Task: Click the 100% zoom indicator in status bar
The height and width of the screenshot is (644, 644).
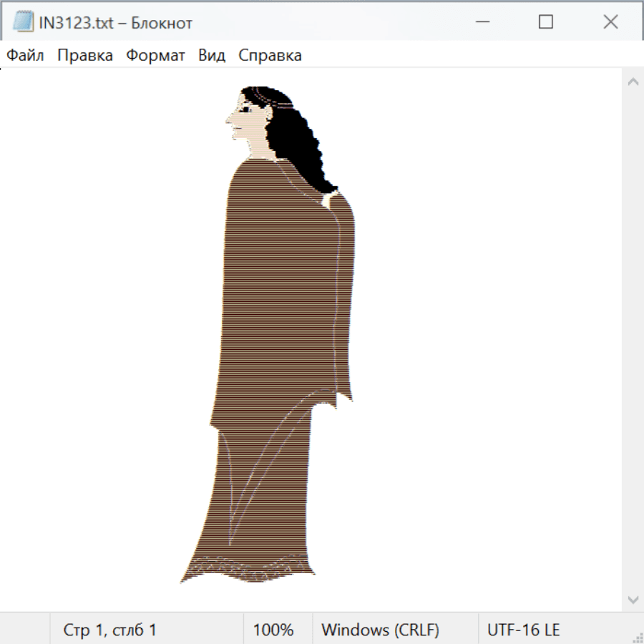Action: [273, 630]
